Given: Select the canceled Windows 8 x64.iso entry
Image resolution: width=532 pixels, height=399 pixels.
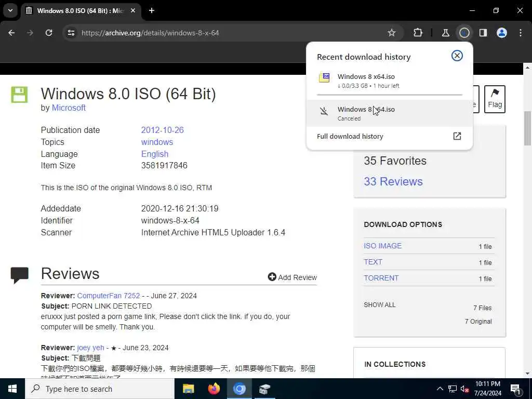Looking at the screenshot, I should click(390, 113).
